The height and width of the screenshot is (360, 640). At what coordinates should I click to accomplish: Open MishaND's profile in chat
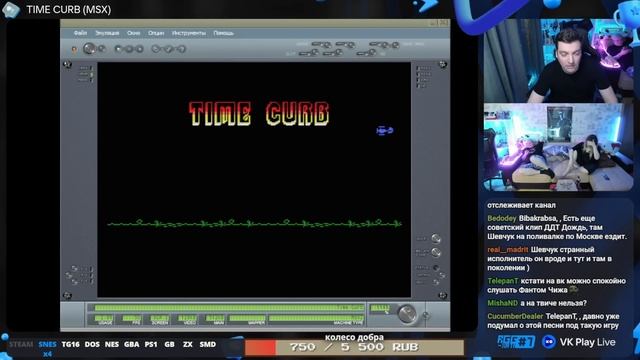[x=502, y=303]
